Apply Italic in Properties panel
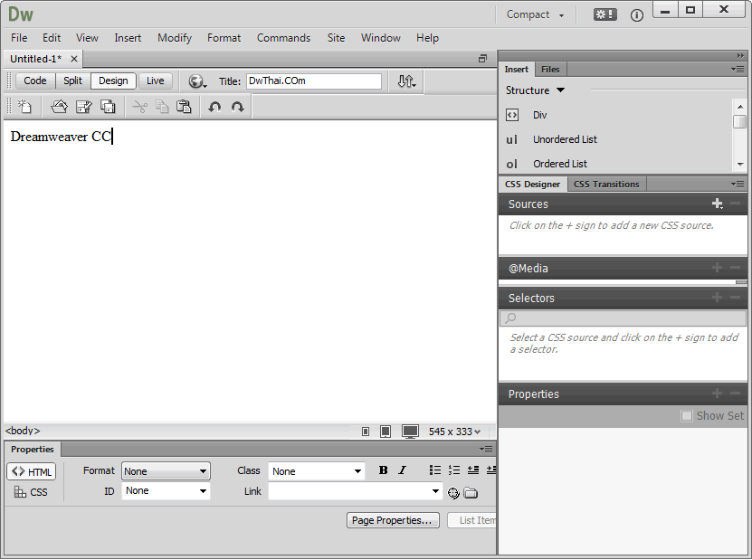This screenshot has height=560, width=752. (x=403, y=470)
